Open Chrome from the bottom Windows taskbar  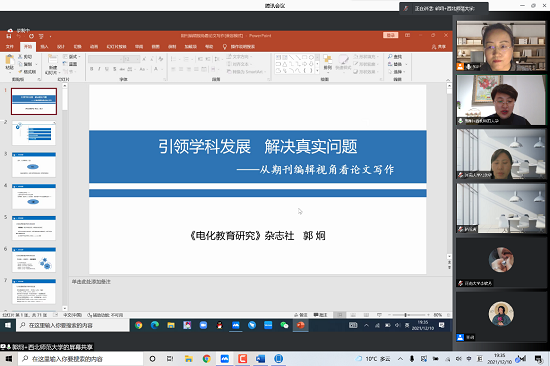[206, 359]
